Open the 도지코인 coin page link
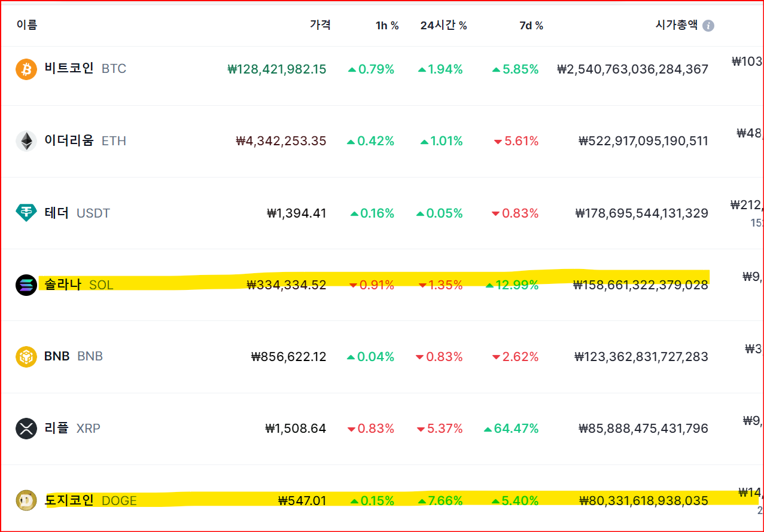The height and width of the screenshot is (532, 764). click(69, 500)
